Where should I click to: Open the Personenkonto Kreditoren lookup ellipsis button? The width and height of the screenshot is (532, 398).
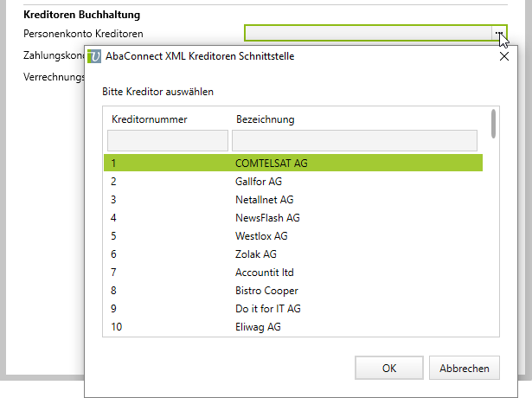click(499, 33)
